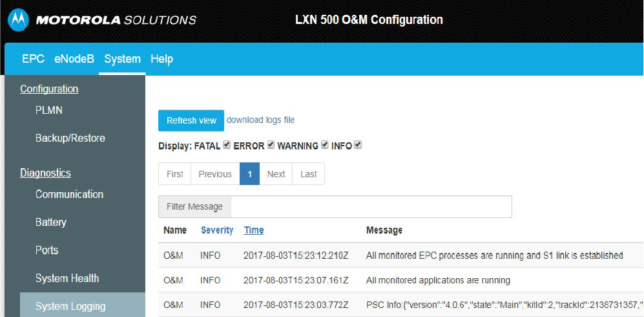Sort logs by Time column

click(254, 230)
